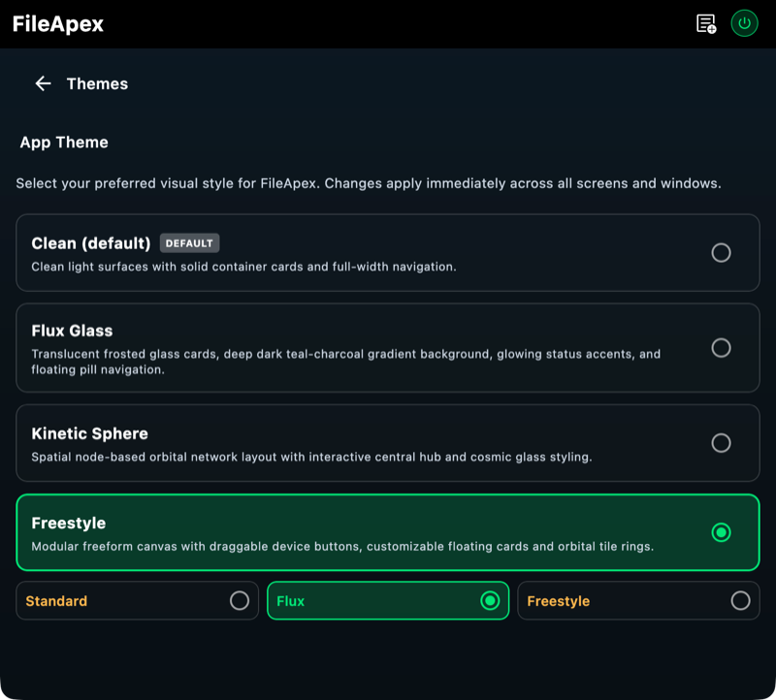Click the 'Translucent frosted glass cards' description
776x700 pixels.
(x=345, y=362)
